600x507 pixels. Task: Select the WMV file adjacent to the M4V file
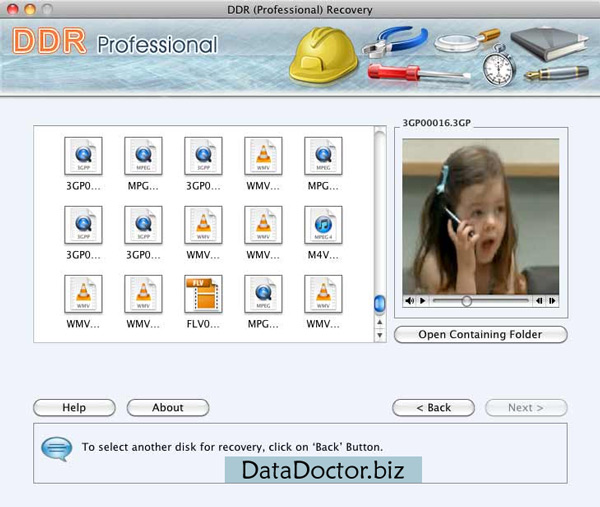click(x=263, y=225)
